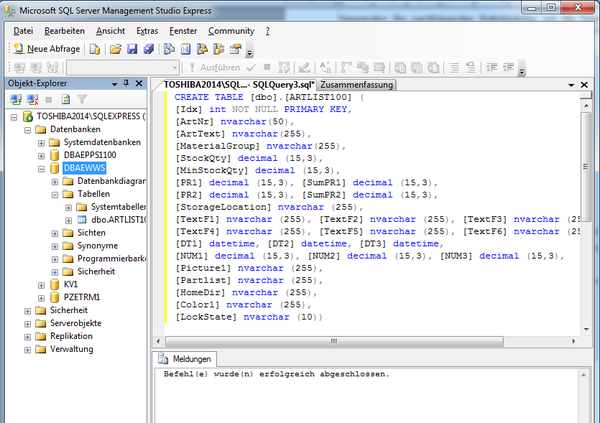Click the decrease indent icon
600x423 pixels.
tap(492, 68)
